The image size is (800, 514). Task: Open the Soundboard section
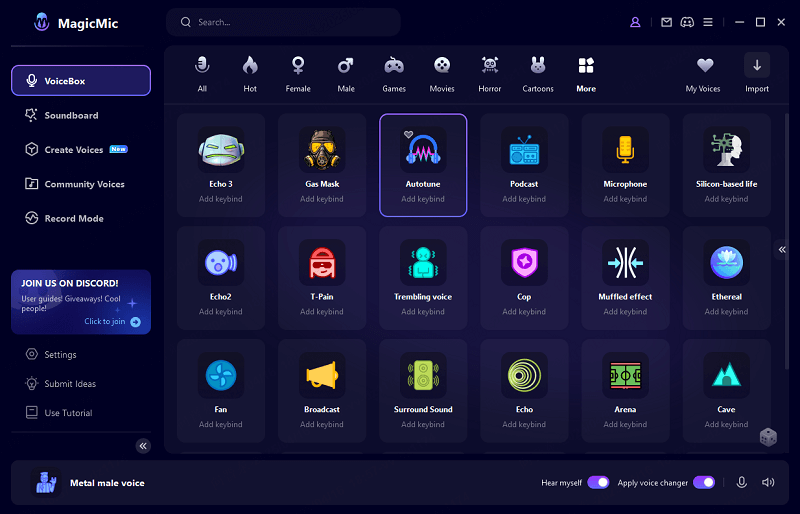pos(71,115)
